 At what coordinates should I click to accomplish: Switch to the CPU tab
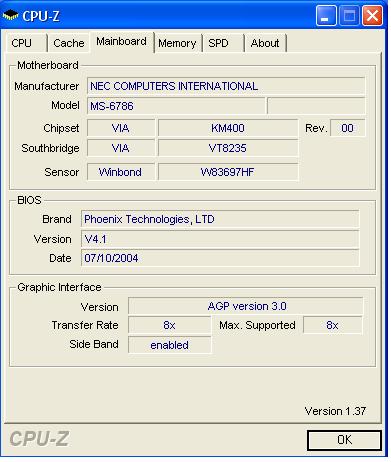(x=26, y=43)
